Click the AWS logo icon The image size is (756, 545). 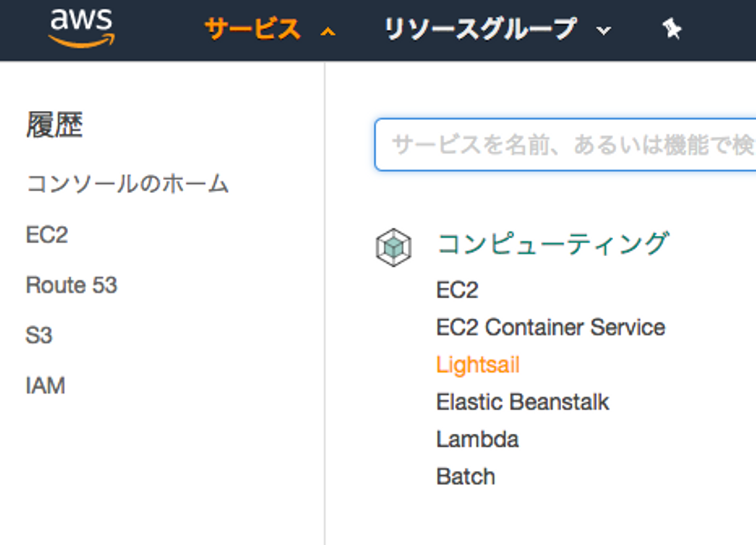tap(81, 27)
